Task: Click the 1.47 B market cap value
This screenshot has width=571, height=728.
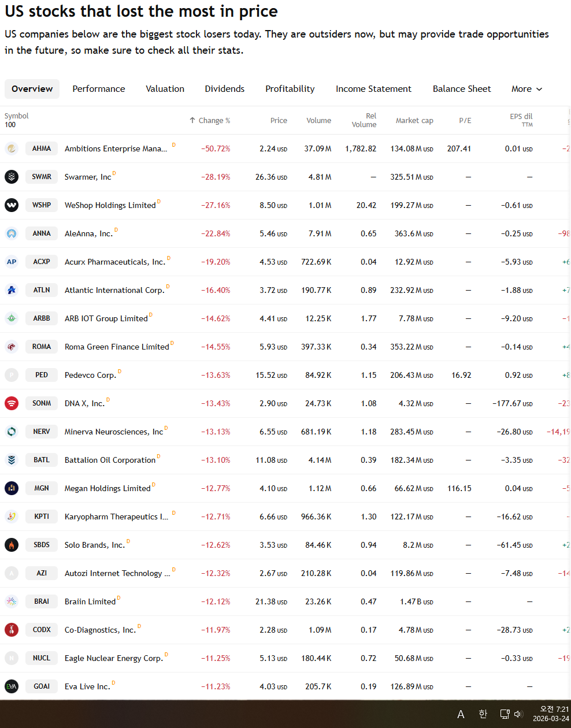Action: tap(417, 601)
